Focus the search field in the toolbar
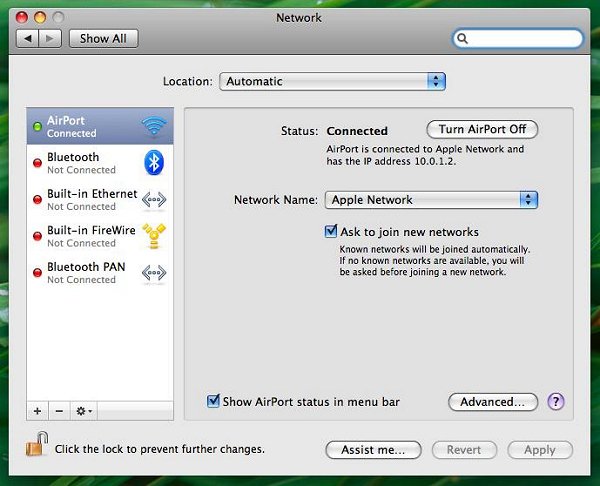The width and height of the screenshot is (600, 486). [518, 39]
